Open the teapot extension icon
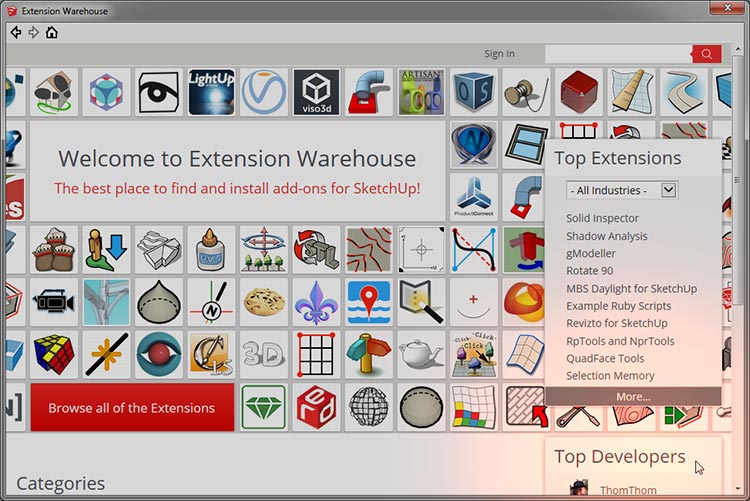This screenshot has height=501, width=750. [x=421, y=355]
